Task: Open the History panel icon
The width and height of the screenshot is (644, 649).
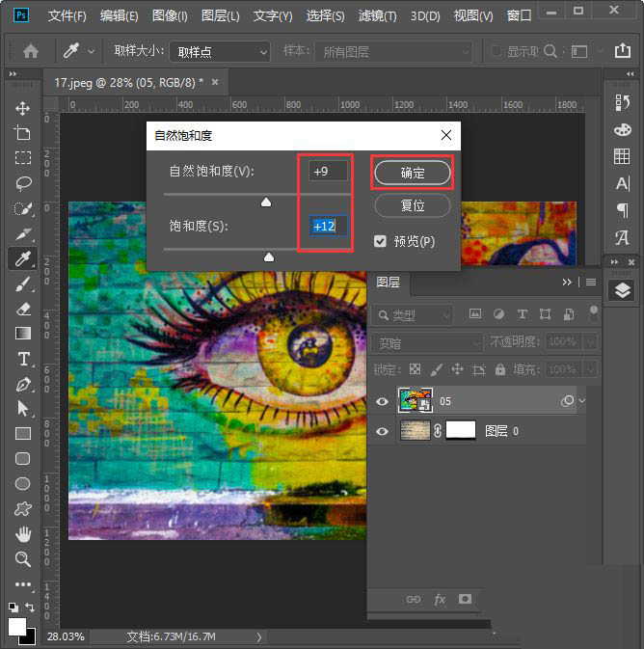Action: pos(622,102)
